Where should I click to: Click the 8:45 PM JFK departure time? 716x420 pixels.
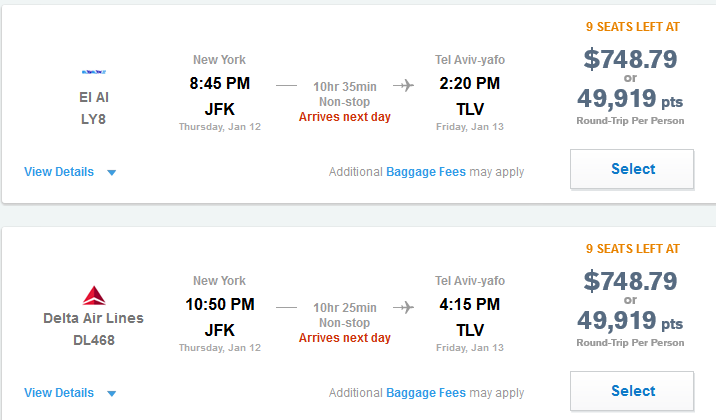(x=220, y=84)
